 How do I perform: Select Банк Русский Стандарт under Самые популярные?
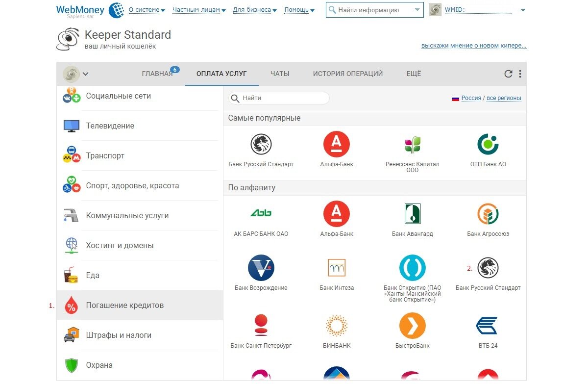261,145
